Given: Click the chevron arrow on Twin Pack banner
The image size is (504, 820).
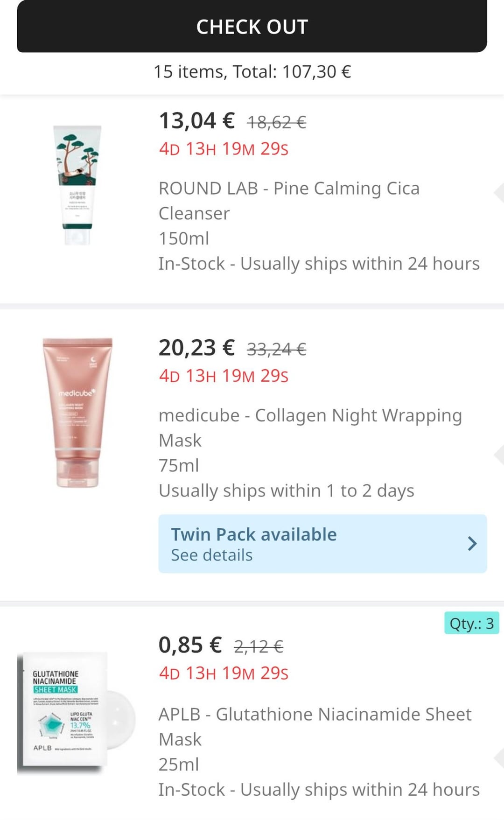Looking at the screenshot, I should pos(472,544).
